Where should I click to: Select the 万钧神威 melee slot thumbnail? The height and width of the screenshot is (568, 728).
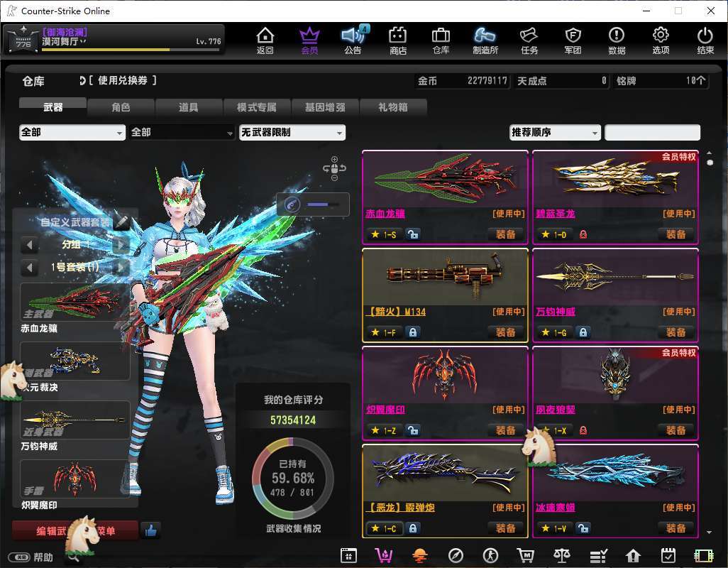tap(75, 420)
